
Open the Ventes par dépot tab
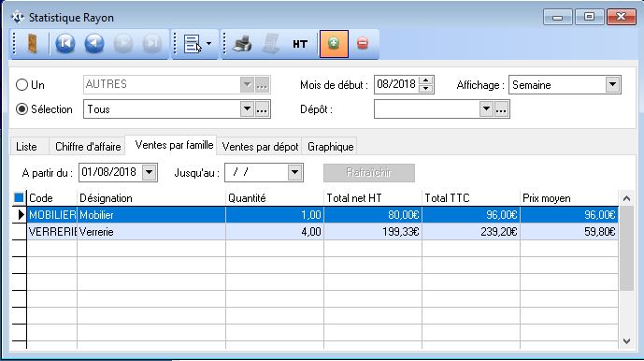[x=260, y=147]
